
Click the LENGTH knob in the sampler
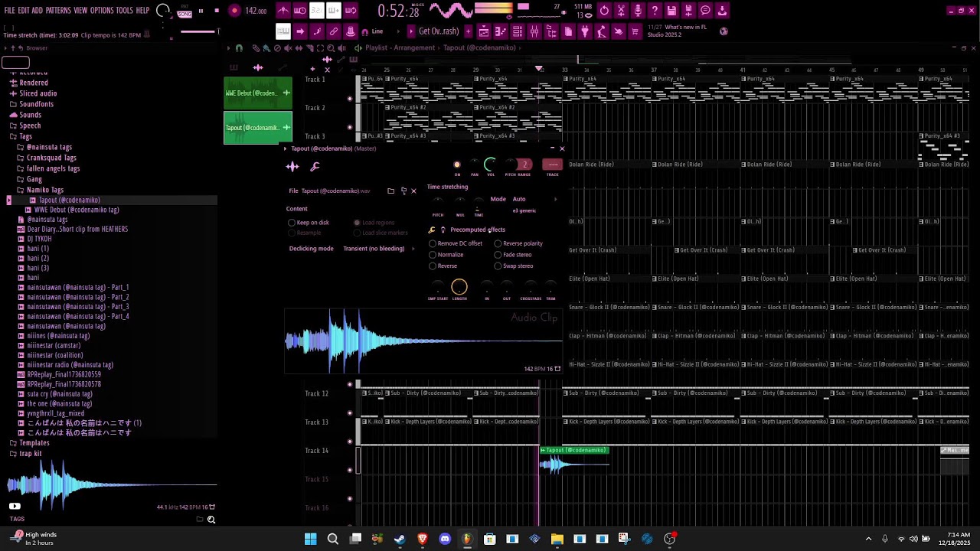point(459,287)
